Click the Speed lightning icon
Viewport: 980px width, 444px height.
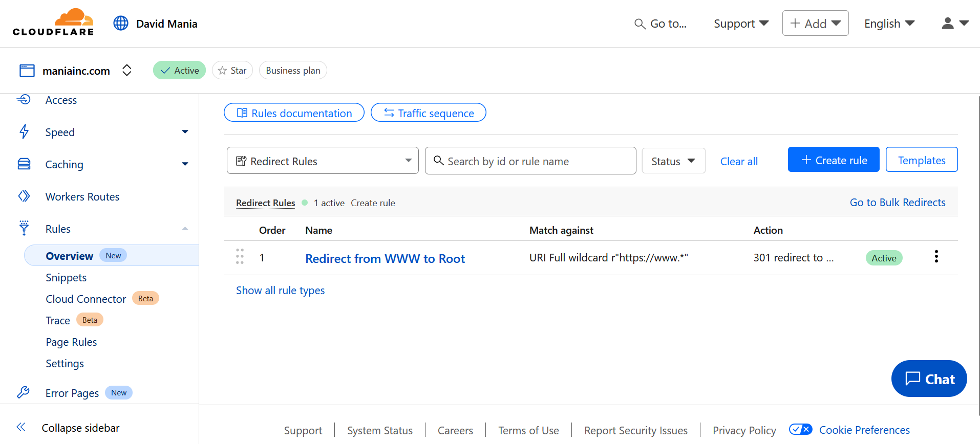click(24, 131)
